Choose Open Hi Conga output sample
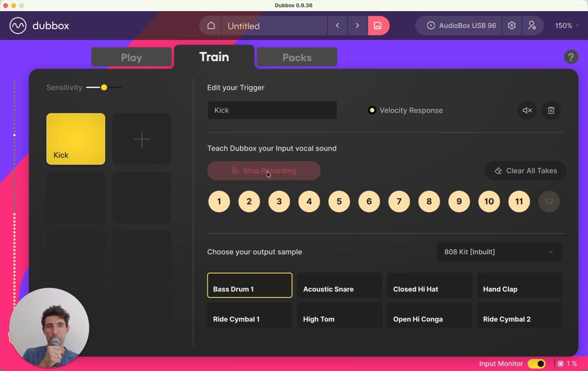Image resolution: width=588 pixels, height=371 pixels. [x=430, y=315]
